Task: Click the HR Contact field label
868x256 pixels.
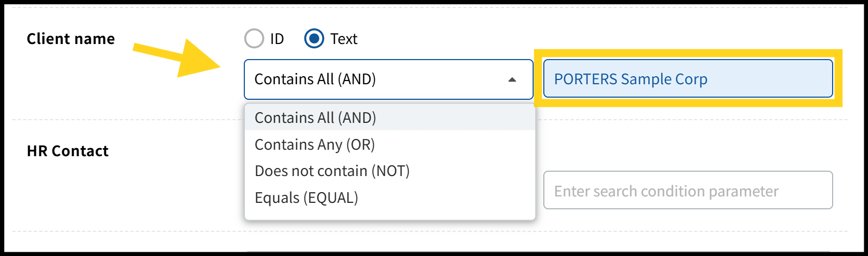Action: 68,151
